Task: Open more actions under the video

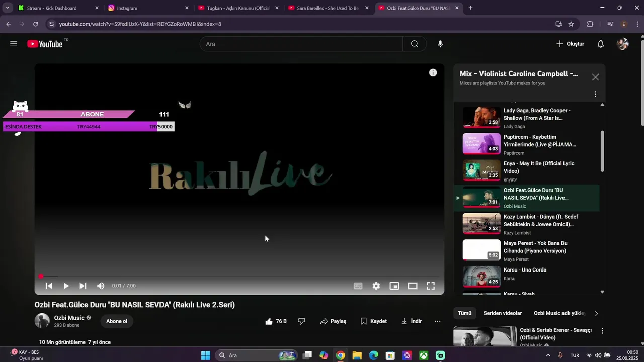Action: point(437,321)
